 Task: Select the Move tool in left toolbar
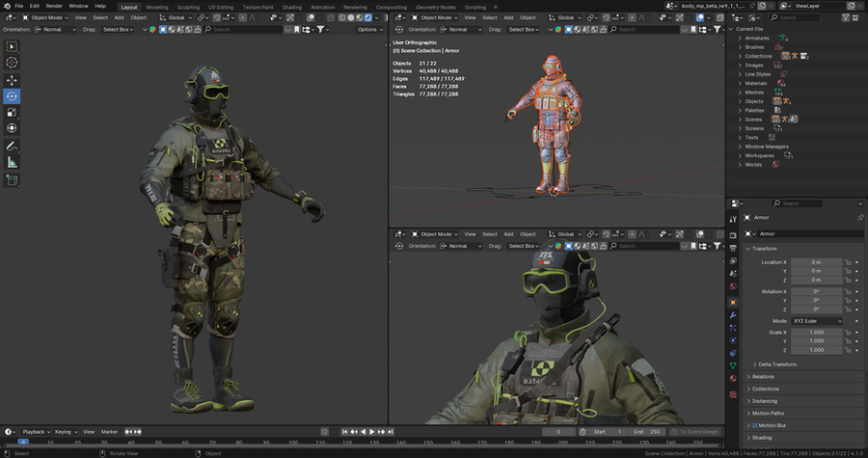pos(12,80)
